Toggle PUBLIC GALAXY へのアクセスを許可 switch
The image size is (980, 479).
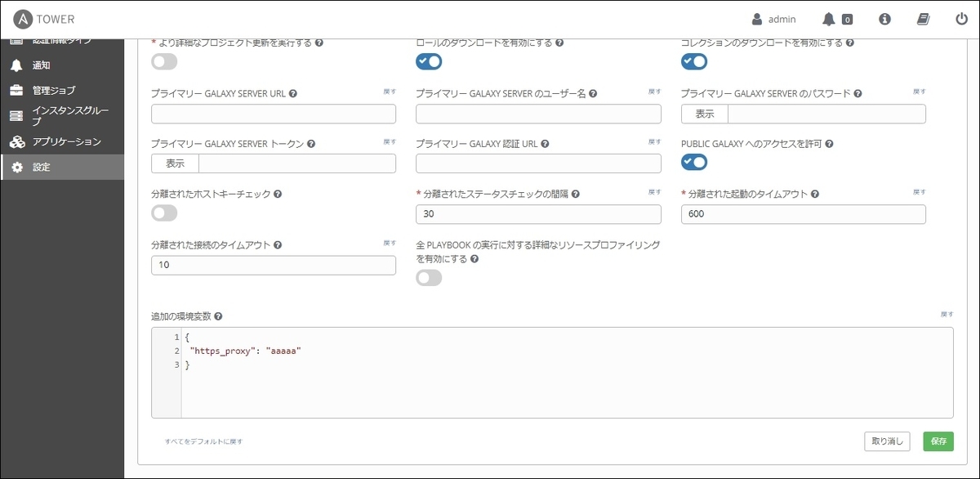pyautogui.click(x=694, y=163)
